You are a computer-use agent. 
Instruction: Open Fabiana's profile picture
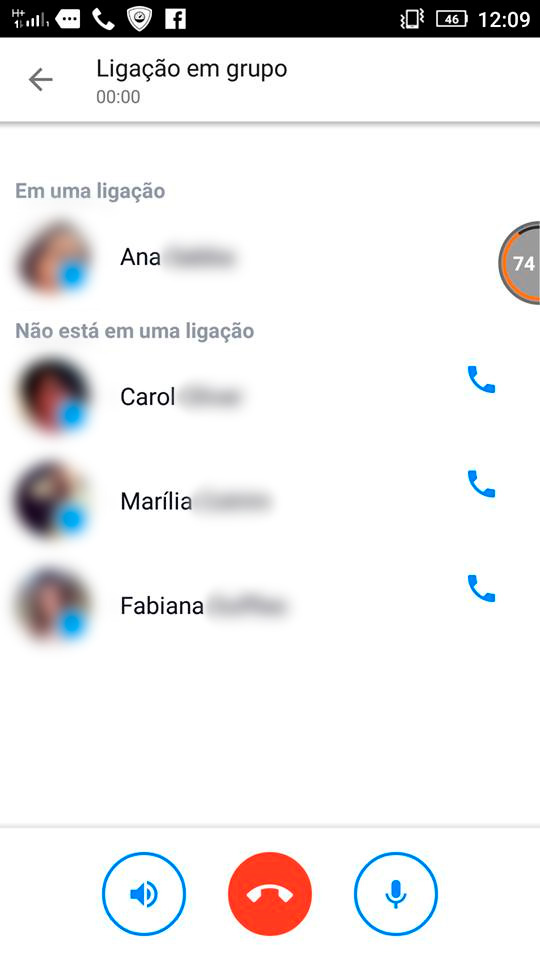54,606
